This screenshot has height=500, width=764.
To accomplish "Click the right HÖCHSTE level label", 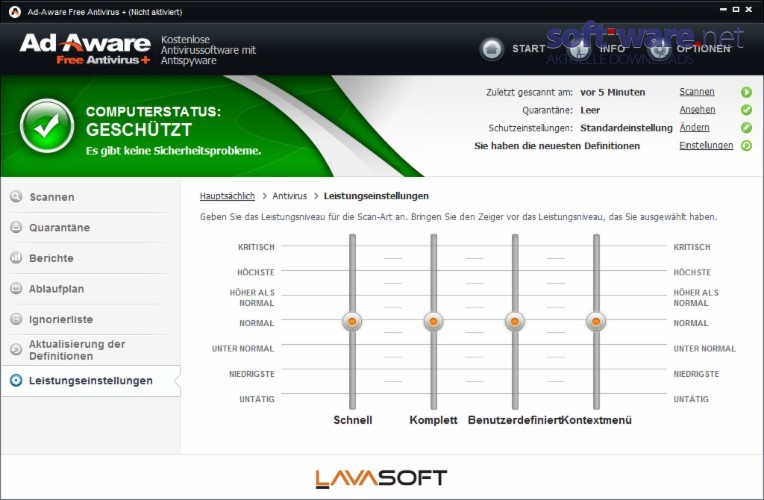I will coord(692,272).
